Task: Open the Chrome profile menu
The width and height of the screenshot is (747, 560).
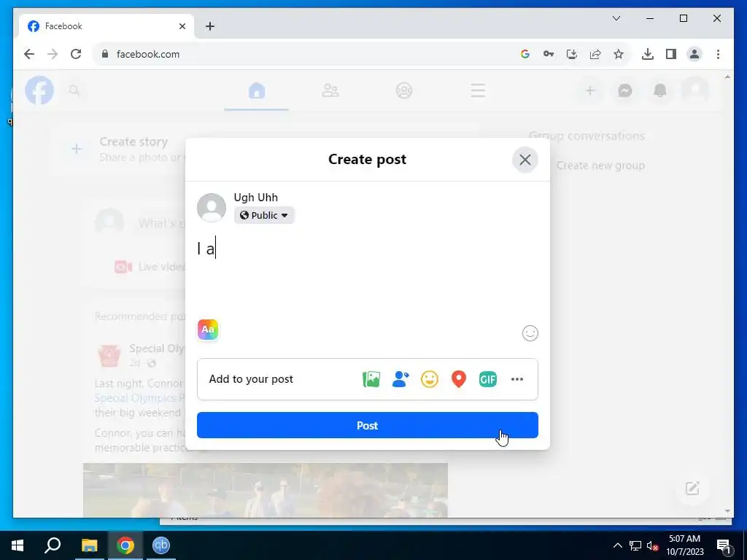Action: [x=694, y=54]
